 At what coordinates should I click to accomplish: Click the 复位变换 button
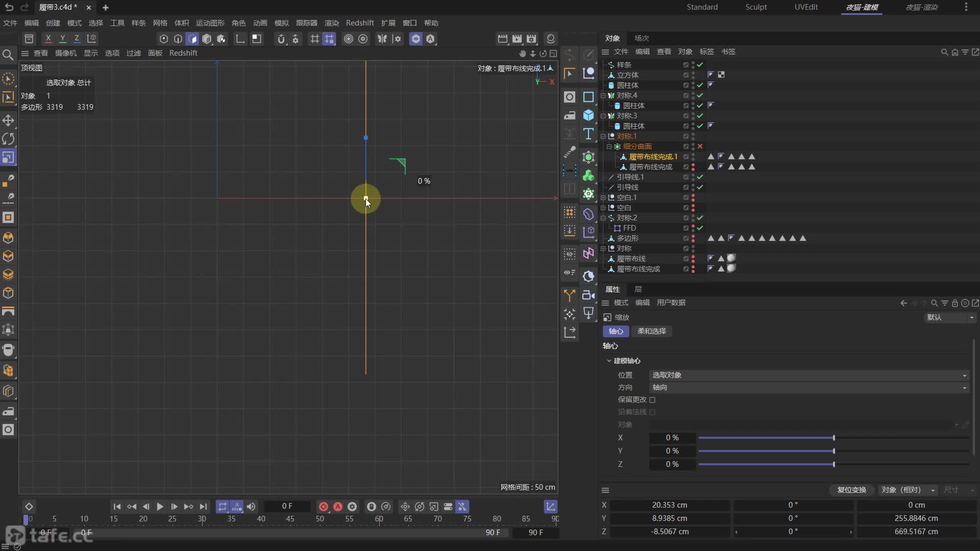tap(851, 490)
